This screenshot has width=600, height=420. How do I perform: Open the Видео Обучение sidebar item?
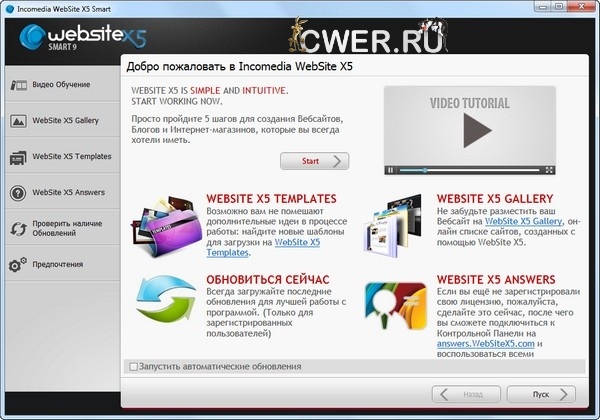63,85
